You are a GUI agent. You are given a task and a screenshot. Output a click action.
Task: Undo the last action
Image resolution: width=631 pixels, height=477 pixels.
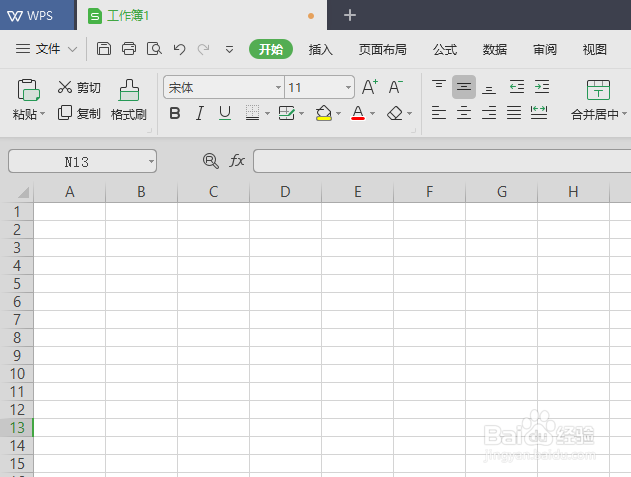click(x=179, y=49)
